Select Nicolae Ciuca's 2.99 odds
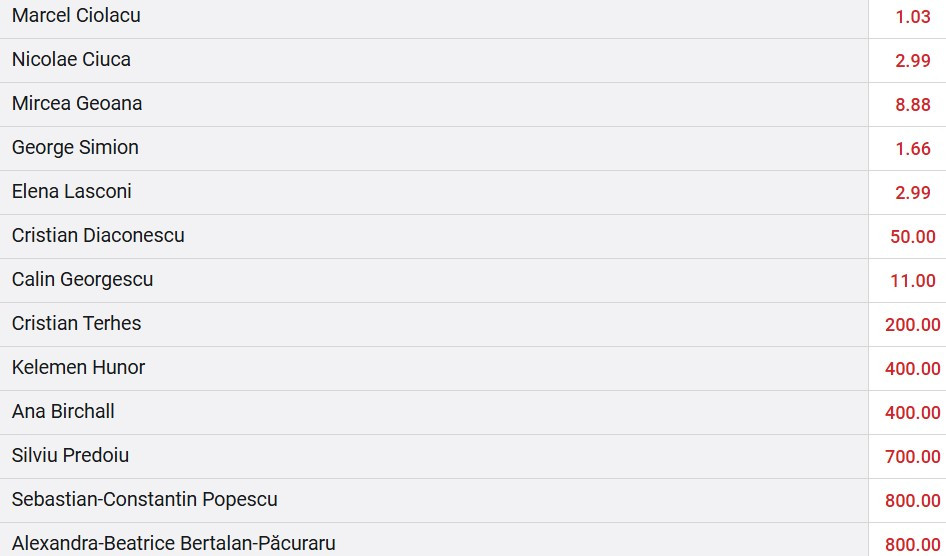946x556 pixels. point(912,61)
